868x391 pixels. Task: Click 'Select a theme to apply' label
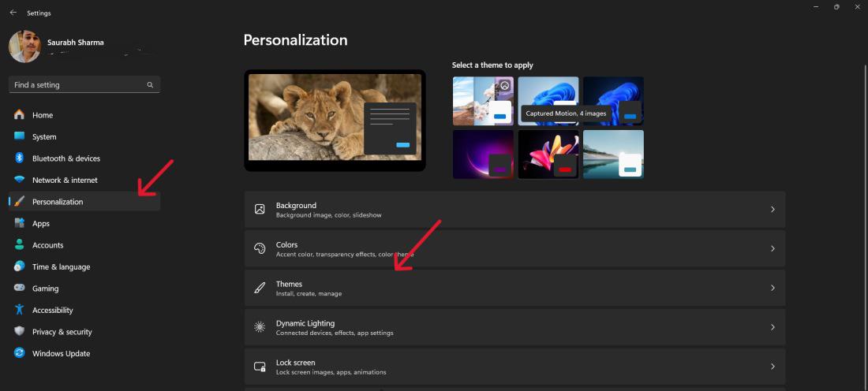point(492,65)
